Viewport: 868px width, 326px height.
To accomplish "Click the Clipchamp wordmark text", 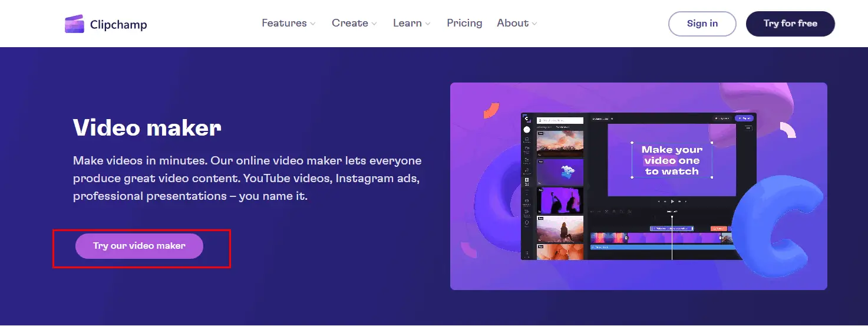I will tap(118, 25).
